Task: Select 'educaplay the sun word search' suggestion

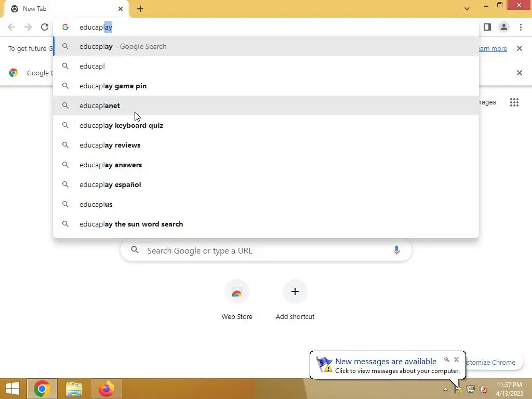Action: pos(266,224)
